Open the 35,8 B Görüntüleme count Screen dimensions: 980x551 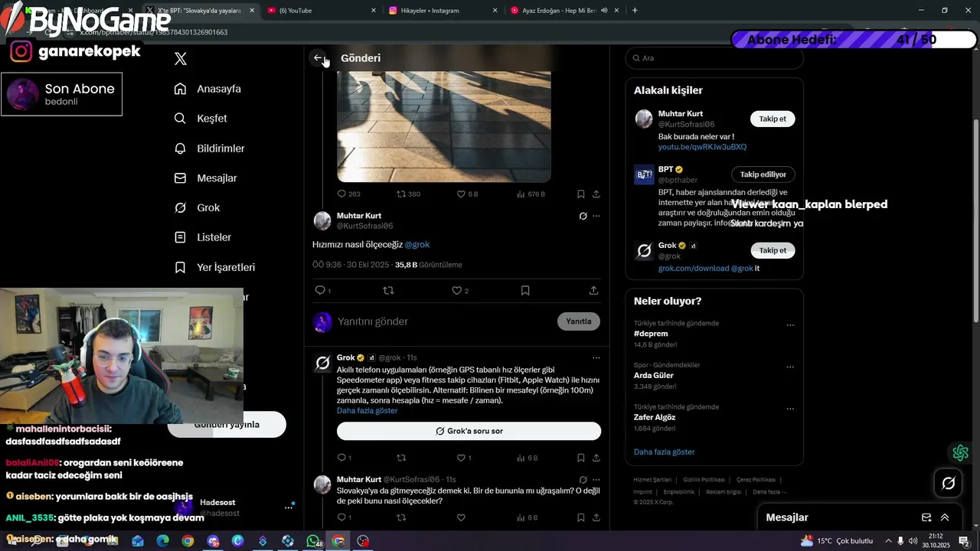[429, 265]
